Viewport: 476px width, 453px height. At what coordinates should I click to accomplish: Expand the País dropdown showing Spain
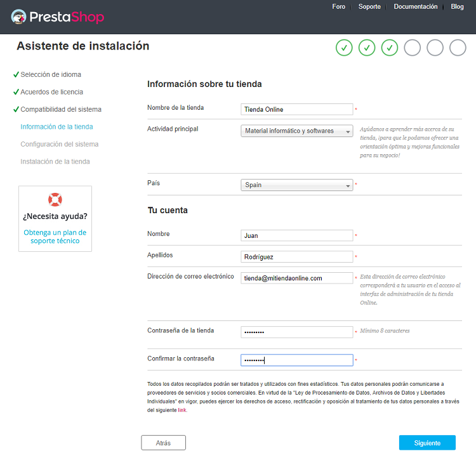[296, 185]
